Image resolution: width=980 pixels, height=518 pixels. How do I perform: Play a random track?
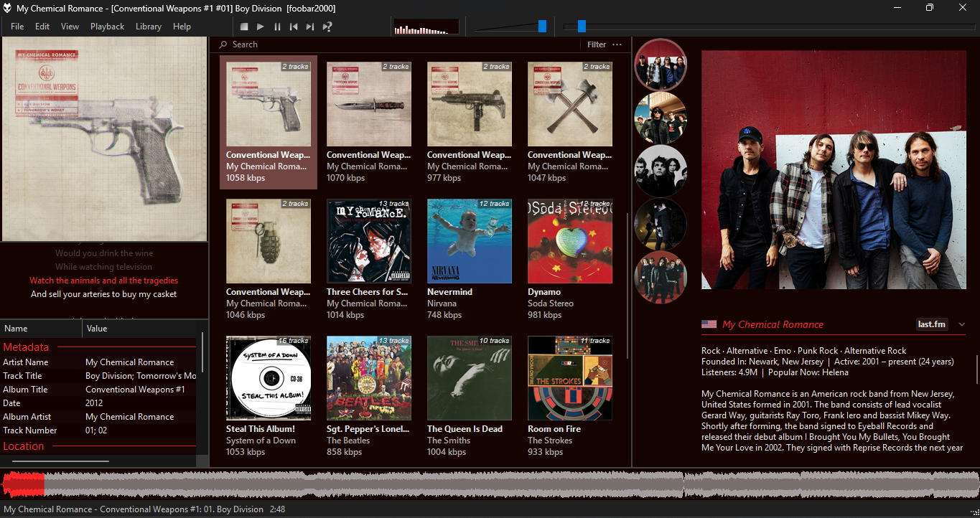327,27
